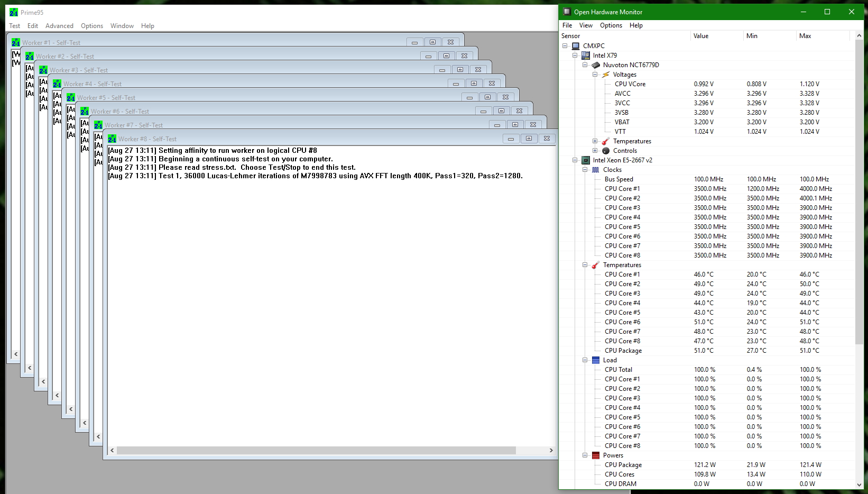Screen dimensions: 868x494
Task: Click the blue Load icon
Action: pyautogui.click(x=596, y=360)
